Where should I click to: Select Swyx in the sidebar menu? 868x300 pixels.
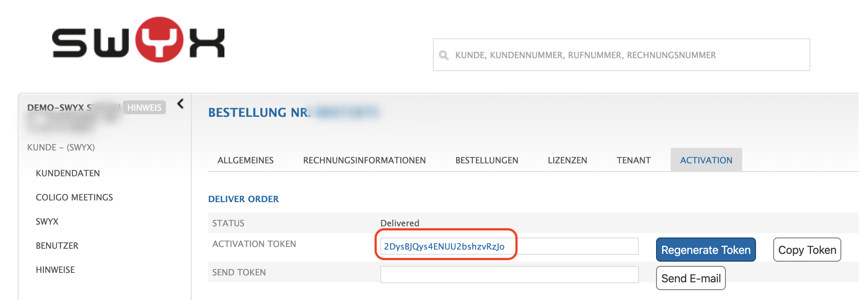47,222
